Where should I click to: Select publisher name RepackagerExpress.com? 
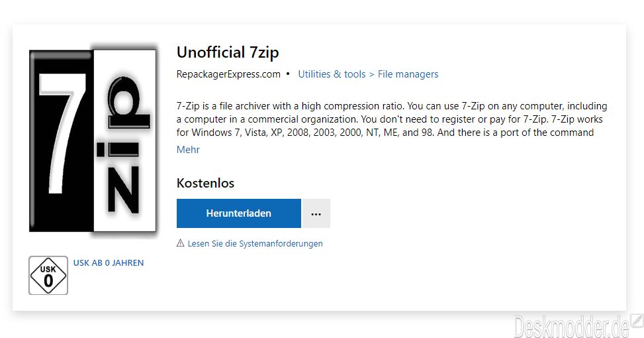point(228,74)
